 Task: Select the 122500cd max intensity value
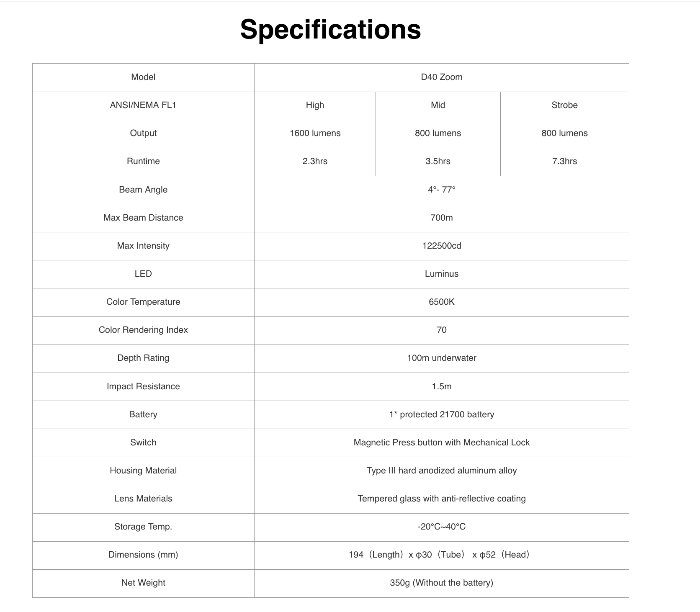[441, 246]
